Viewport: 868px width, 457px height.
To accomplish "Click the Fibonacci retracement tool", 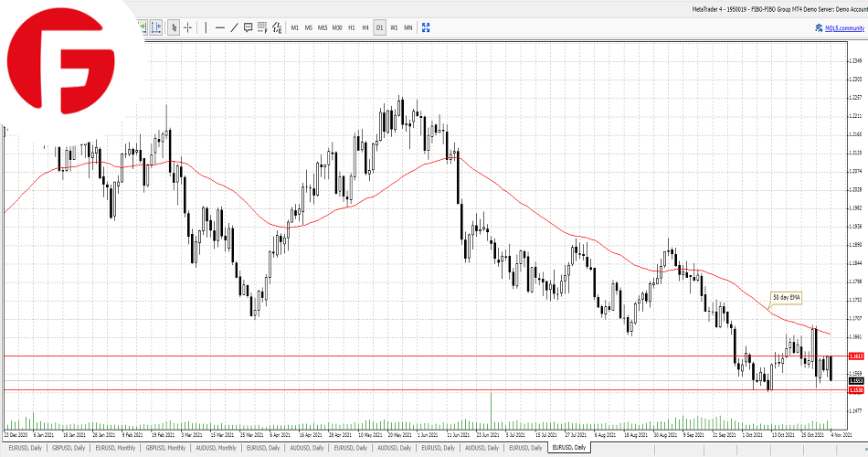I will pyautogui.click(x=262, y=27).
